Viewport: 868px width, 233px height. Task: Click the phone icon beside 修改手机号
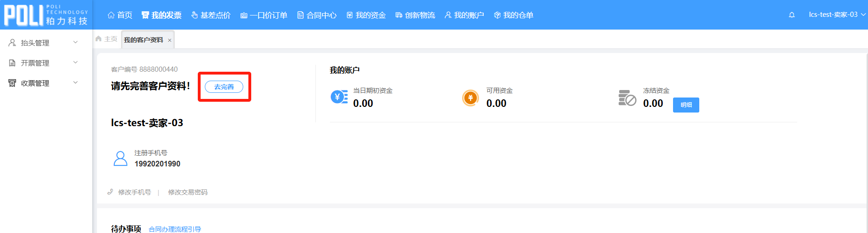point(110,192)
